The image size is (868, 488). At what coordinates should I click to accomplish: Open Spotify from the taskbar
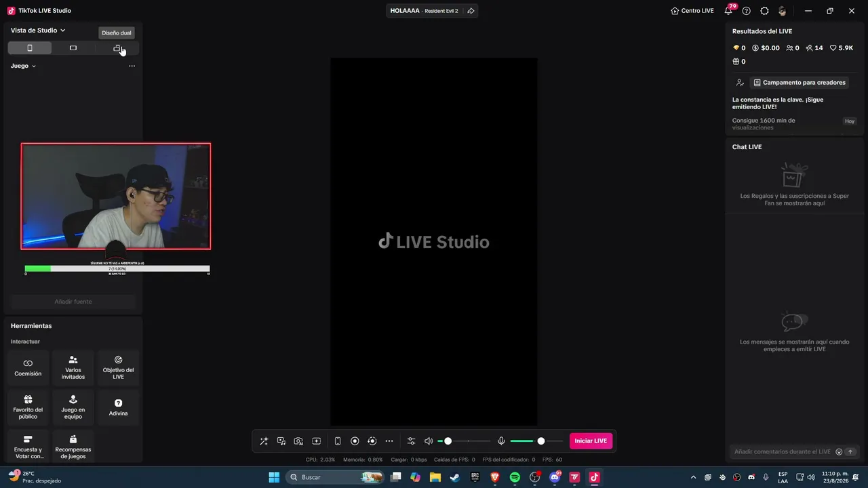515,477
